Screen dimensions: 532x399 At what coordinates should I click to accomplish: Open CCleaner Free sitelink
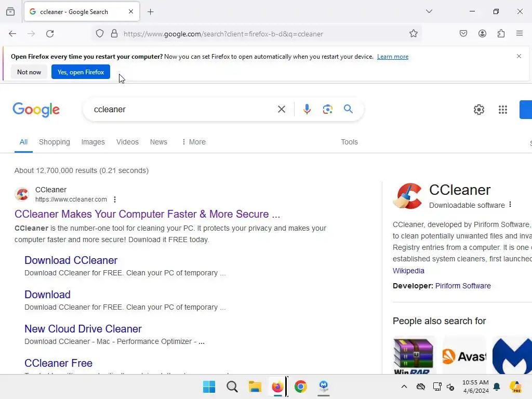click(58, 363)
